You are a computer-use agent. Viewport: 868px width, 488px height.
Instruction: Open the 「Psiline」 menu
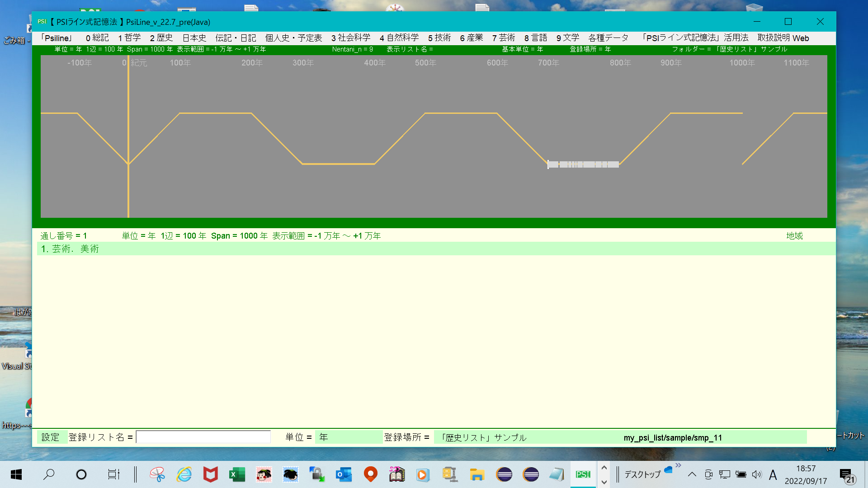57,38
